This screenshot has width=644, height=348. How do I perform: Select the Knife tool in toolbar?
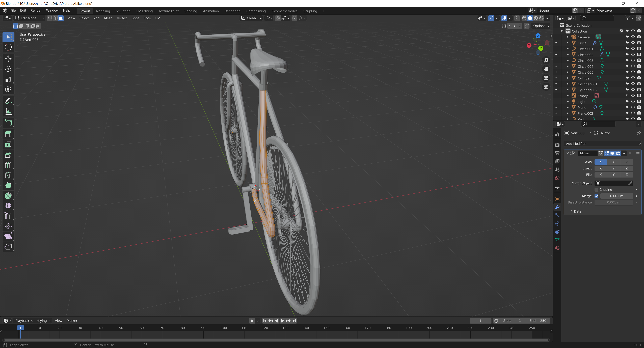pyautogui.click(x=8, y=175)
